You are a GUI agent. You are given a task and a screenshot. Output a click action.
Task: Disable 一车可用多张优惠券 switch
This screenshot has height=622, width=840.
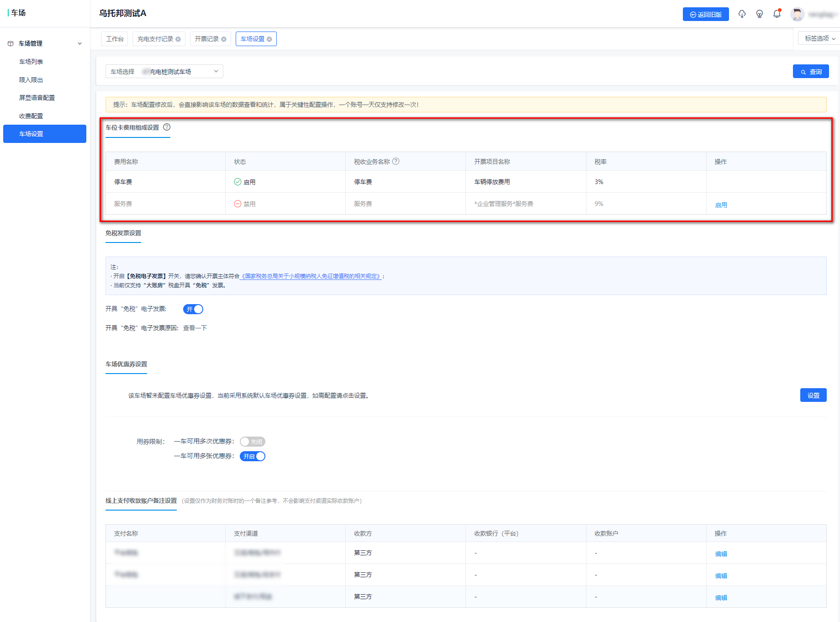(252, 456)
